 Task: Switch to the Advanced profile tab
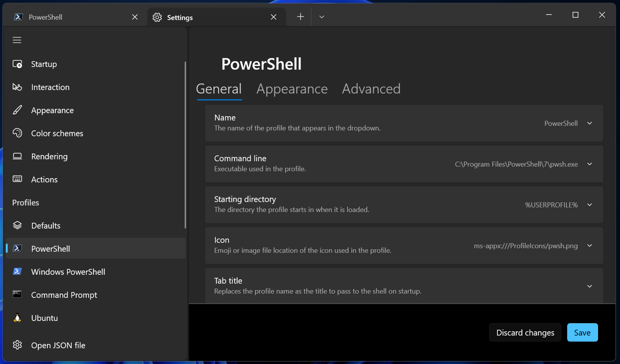pos(371,89)
